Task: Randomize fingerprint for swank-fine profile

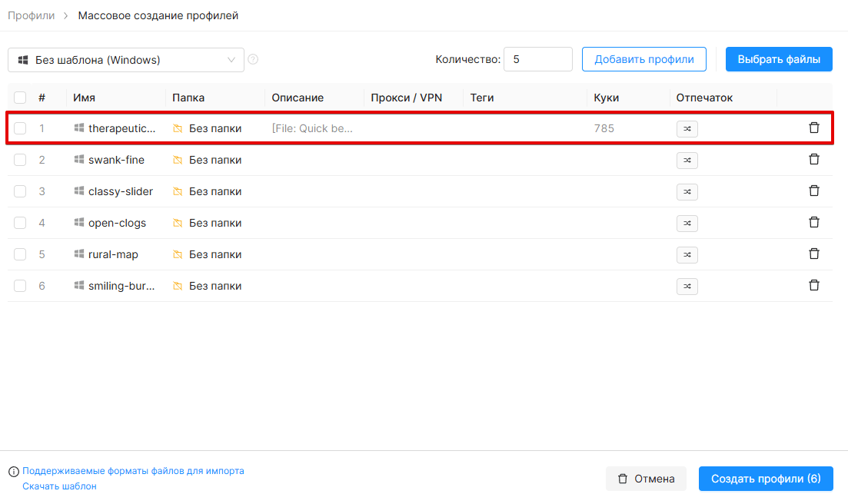Action: click(687, 160)
